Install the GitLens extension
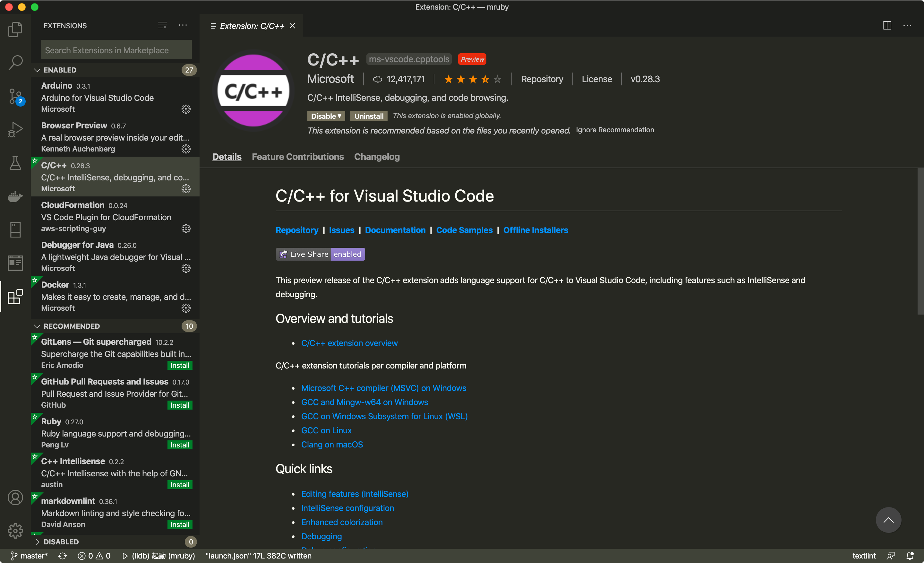 pyautogui.click(x=180, y=365)
